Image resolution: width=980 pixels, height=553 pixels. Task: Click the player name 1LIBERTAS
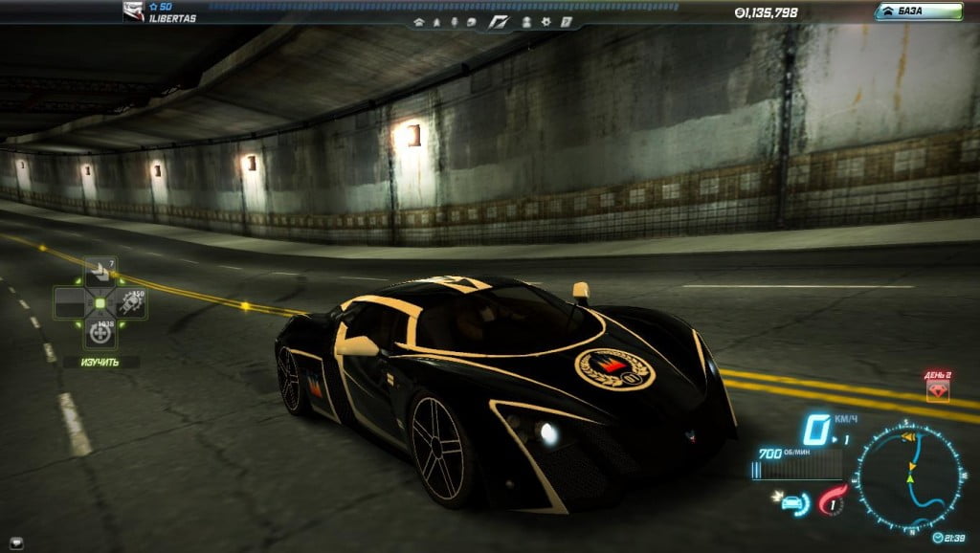172,19
